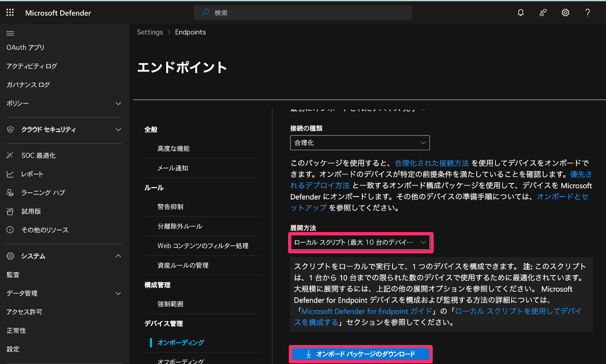The height and width of the screenshot is (364, 606).
Task: Click the 接続の種類 label
Action: point(306,128)
